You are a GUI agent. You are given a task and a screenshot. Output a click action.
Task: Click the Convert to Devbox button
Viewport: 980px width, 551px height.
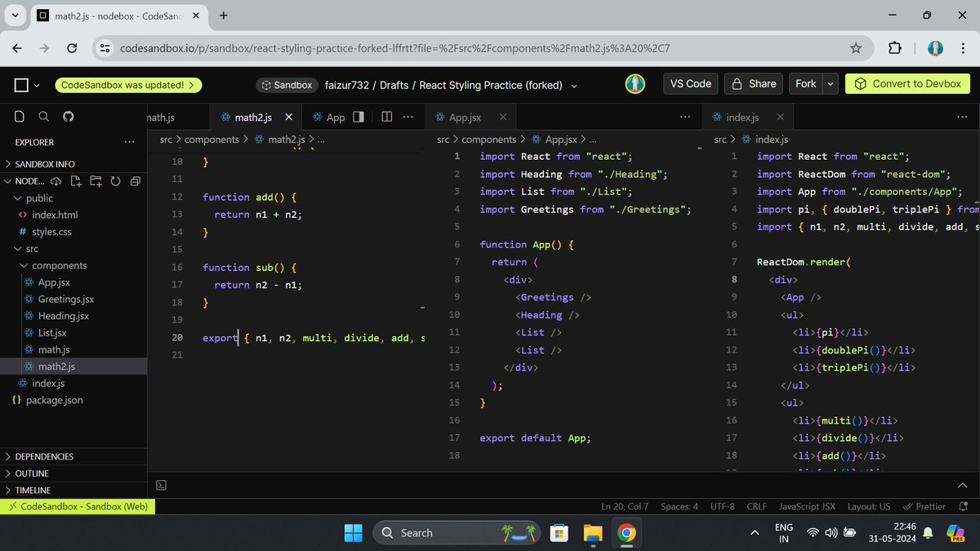[907, 83]
